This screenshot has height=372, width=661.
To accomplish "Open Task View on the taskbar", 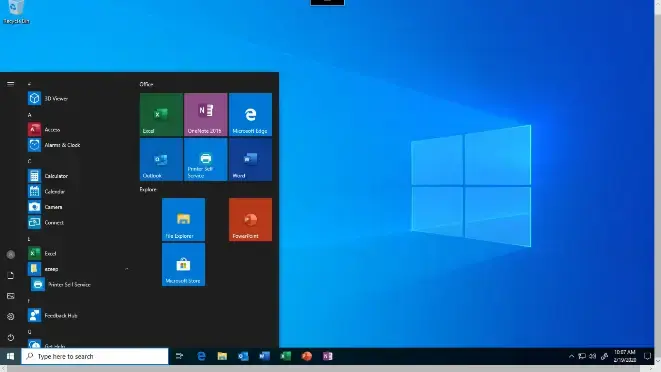I will (x=179, y=356).
